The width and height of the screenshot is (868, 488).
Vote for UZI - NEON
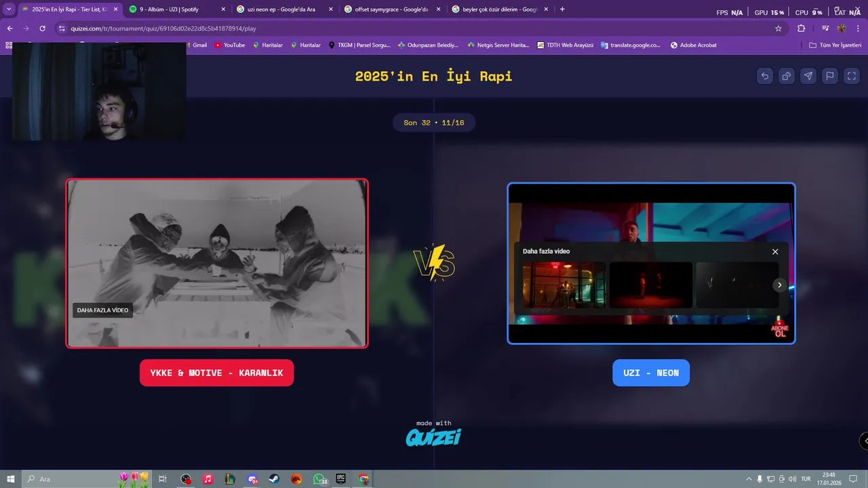651,373
